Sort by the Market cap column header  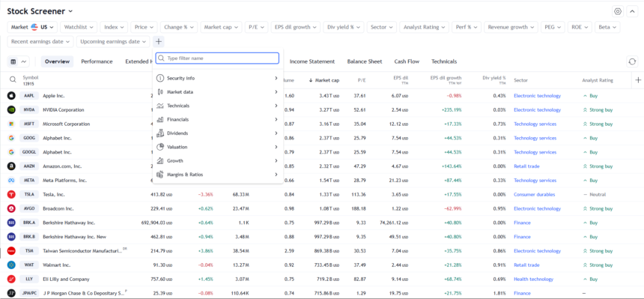(324, 80)
